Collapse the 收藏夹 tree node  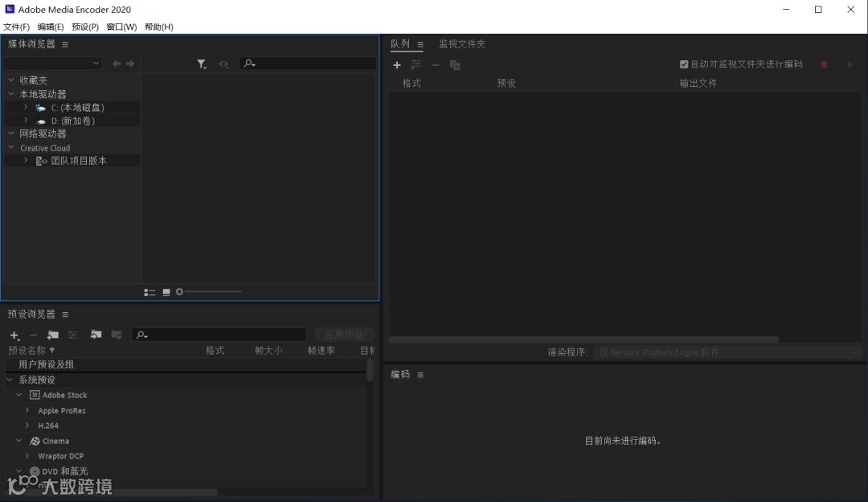coord(11,80)
